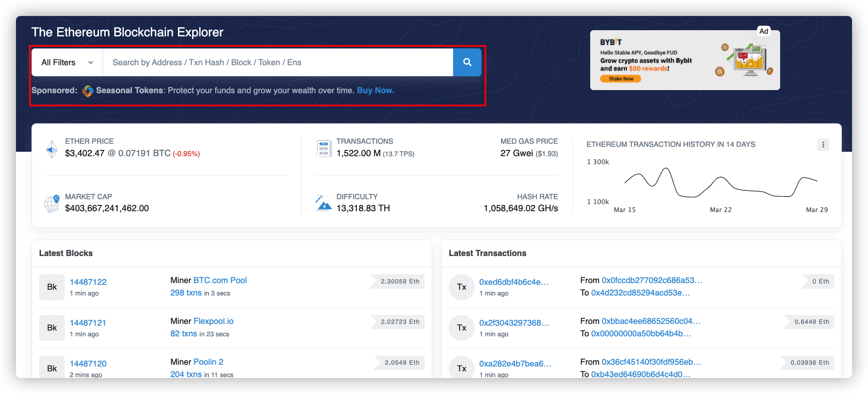This screenshot has width=868, height=394.
Task: Click the Stake Now button in ad
Action: (621, 79)
